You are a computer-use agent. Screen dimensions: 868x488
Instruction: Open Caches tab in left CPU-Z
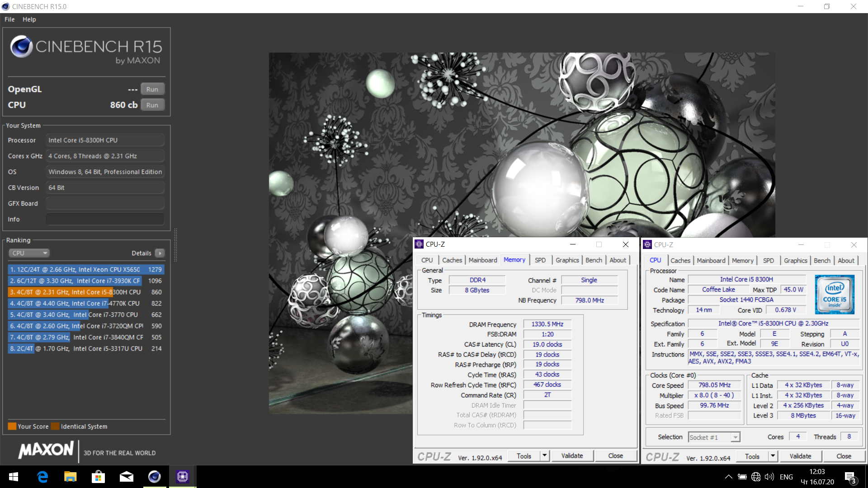tap(452, 260)
